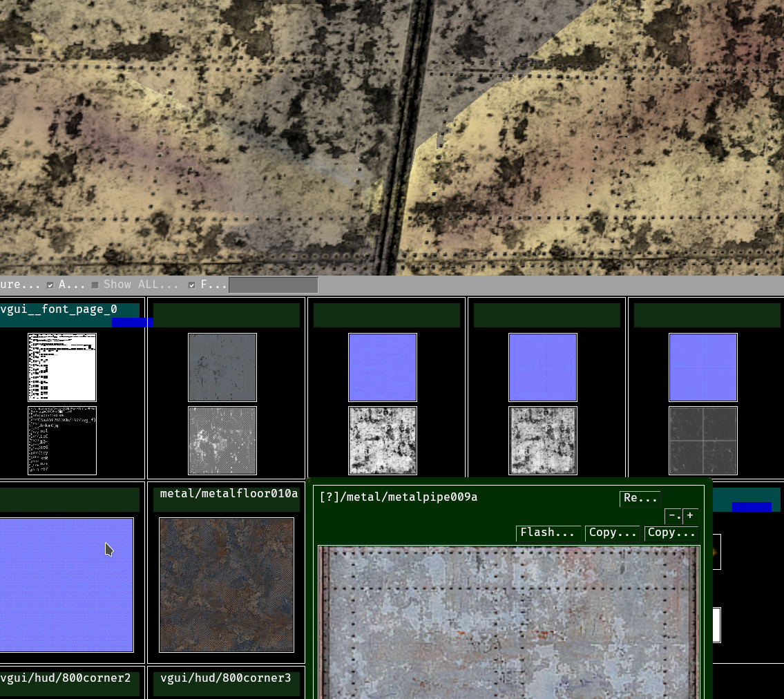Click the Flash... button
Screen dimensions: 784x699
(x=548, y=532)
